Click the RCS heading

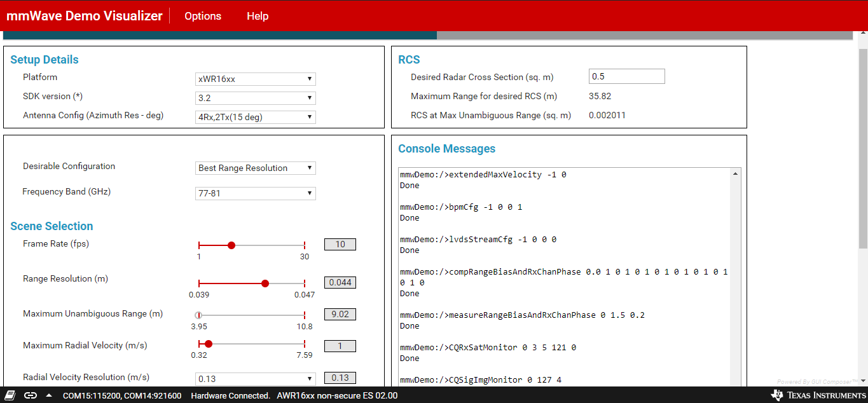(x=409, y=60)
